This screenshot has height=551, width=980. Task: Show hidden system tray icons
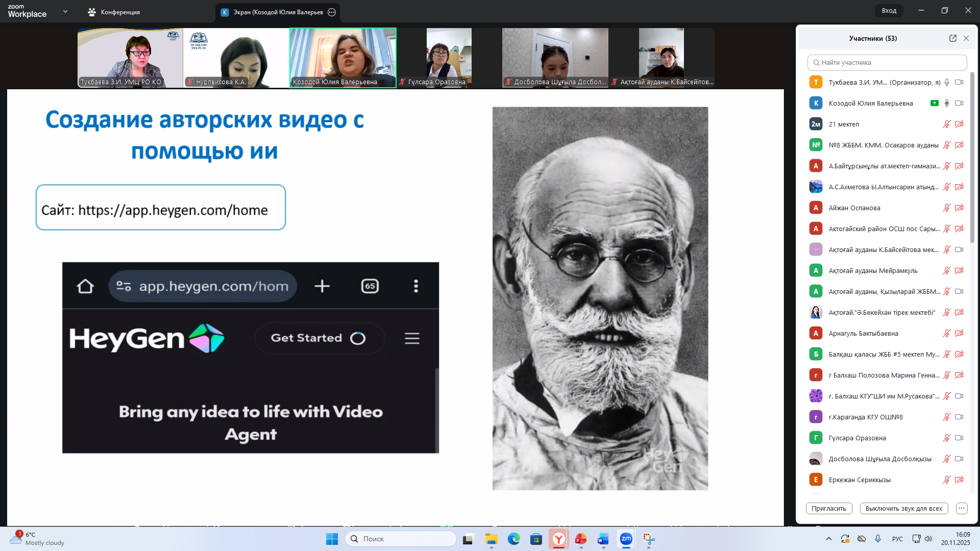click(828, 539)
